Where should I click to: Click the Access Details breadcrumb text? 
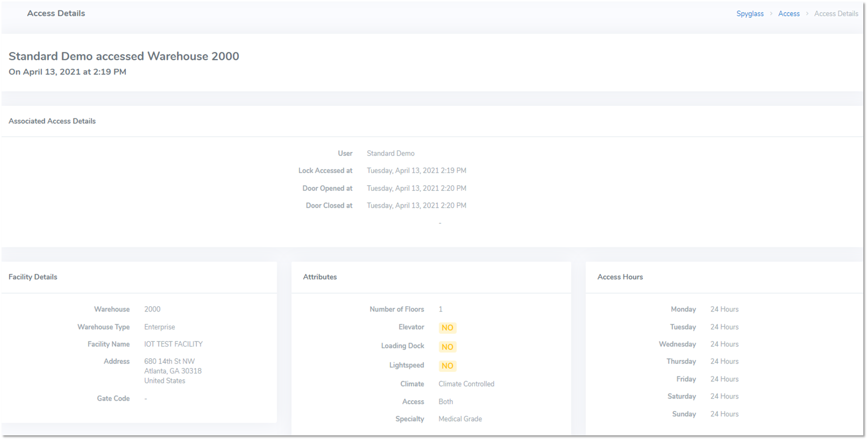pos(835,14)
